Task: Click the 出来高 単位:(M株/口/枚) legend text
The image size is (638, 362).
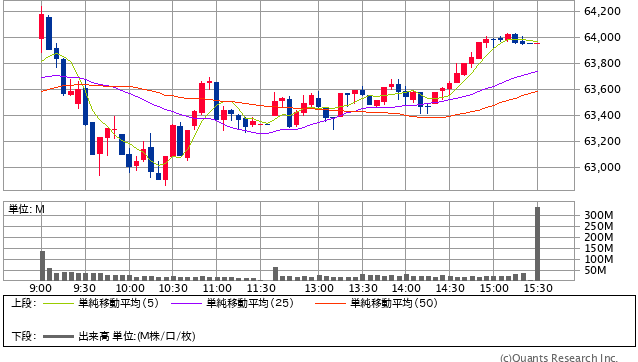Action: [x=137, y=336]
